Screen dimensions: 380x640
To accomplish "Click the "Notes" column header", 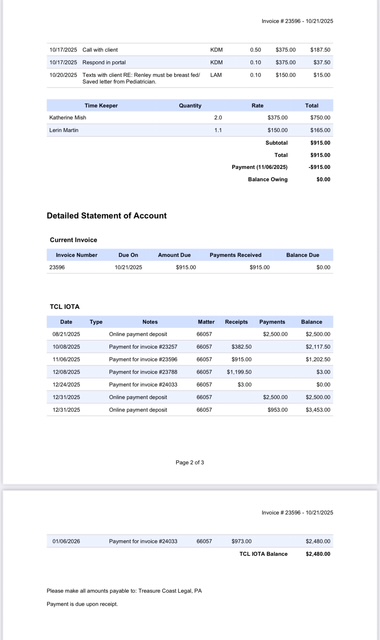I will 150,322.
